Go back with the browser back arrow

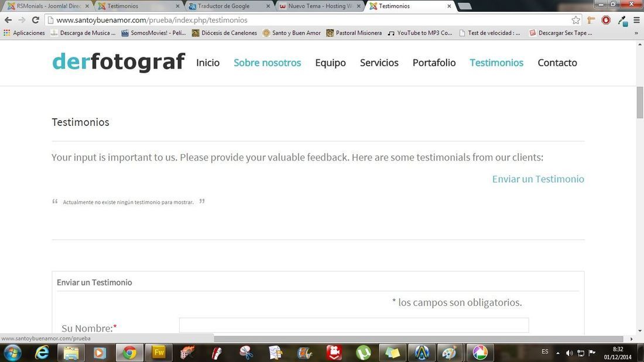pyautogui.click(x=8, y=20)
